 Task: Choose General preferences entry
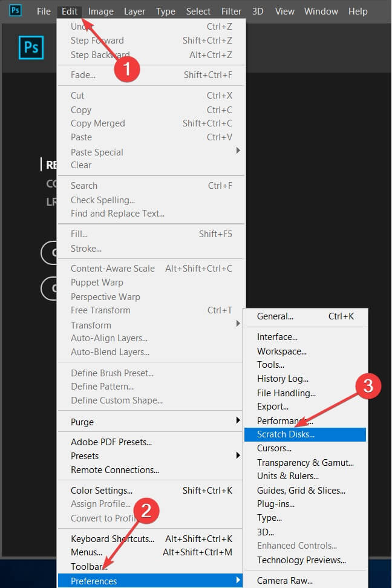[x=275, y=316]
